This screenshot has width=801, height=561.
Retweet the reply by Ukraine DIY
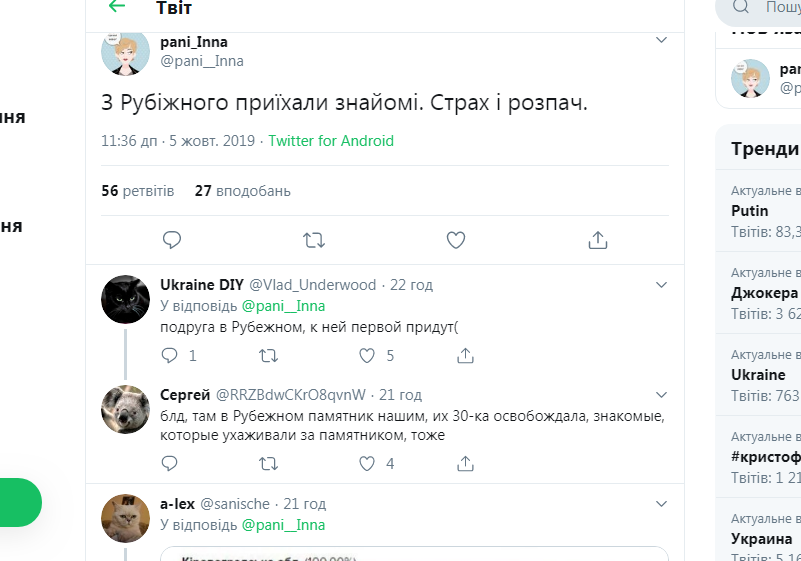268,355
